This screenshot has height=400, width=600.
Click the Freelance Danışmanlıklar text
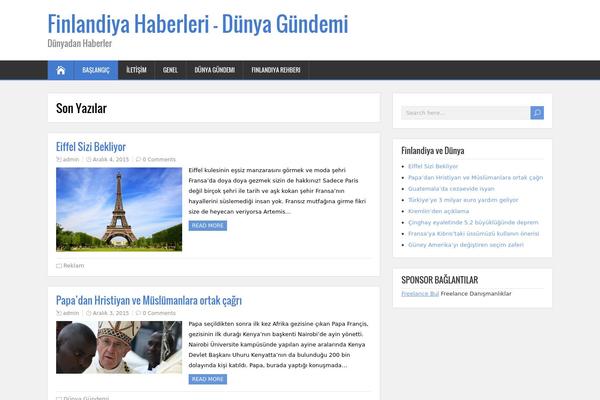(476, 294)
